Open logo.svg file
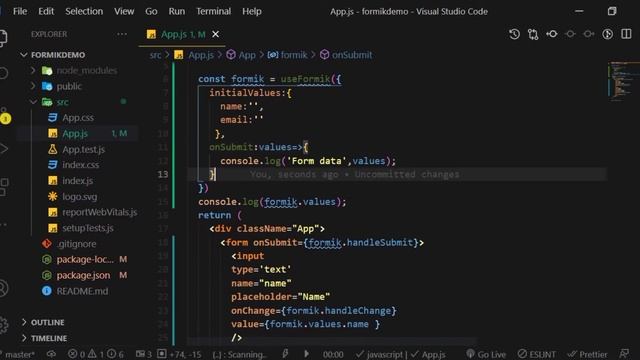 80,197
